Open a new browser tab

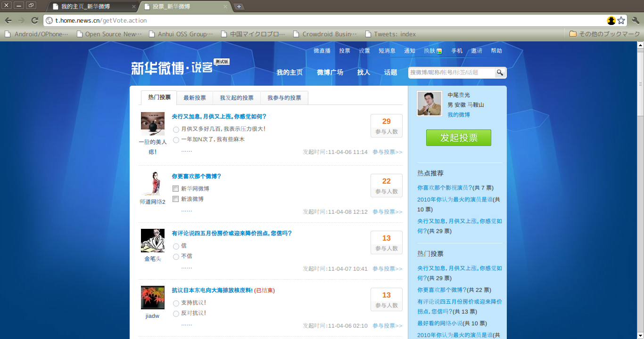(x=239, y=6)
